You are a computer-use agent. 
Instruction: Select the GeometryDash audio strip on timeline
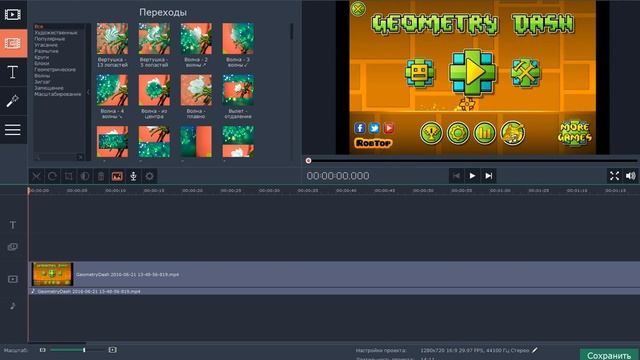[x=335, y=291]
